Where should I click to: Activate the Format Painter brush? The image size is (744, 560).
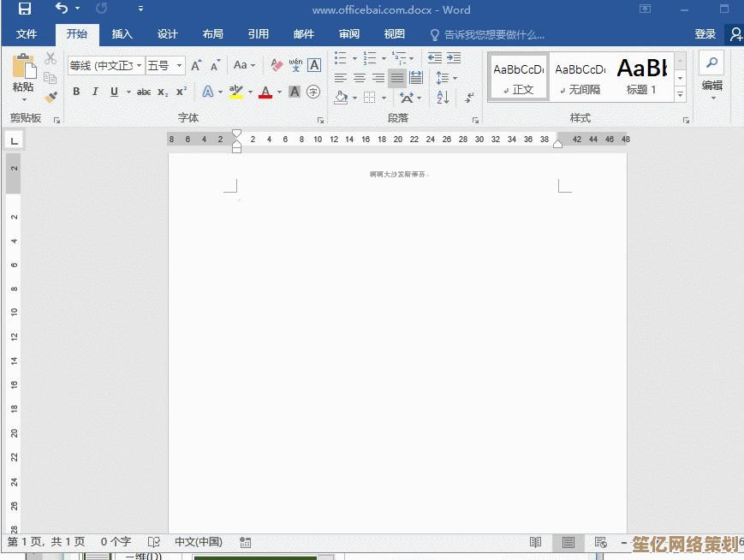pos(51,97)
